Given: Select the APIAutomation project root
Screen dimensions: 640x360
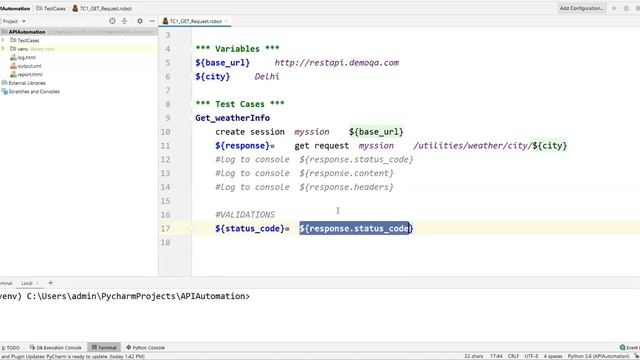Looking at the screenshot, I should (27, 32).
